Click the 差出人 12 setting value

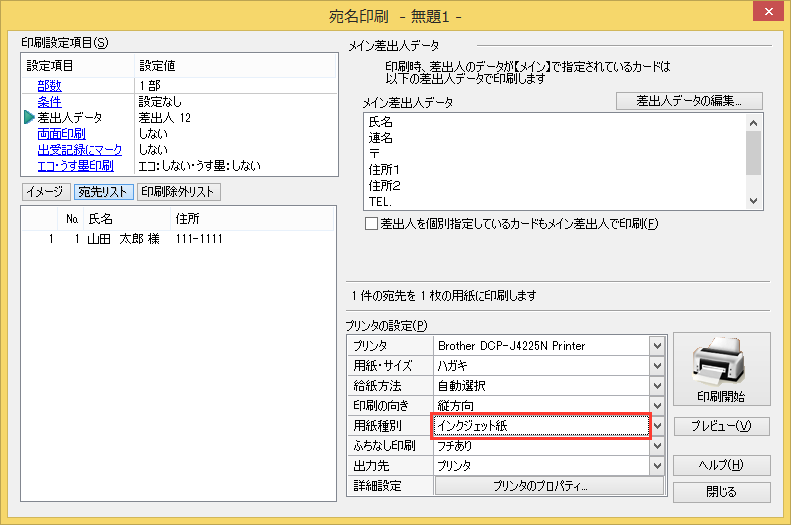(x=164, y=118)
